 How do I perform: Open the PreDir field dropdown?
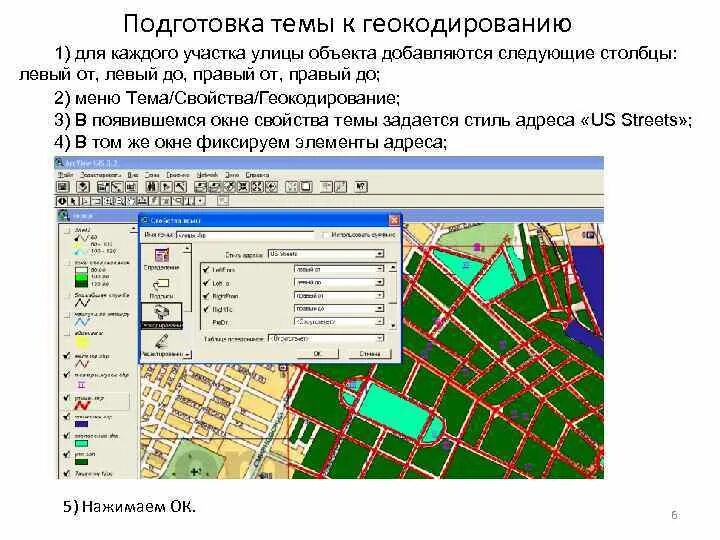point(380,322)
